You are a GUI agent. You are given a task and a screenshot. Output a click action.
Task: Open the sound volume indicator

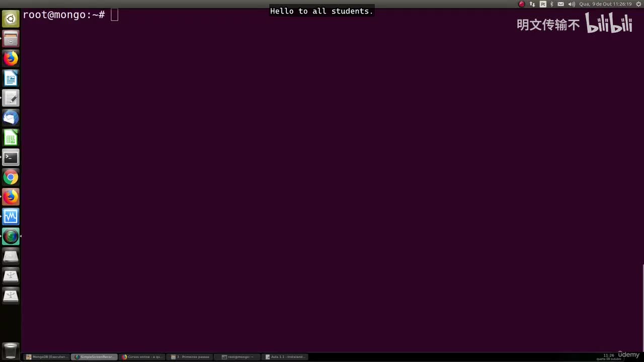[x=572, y=4]
